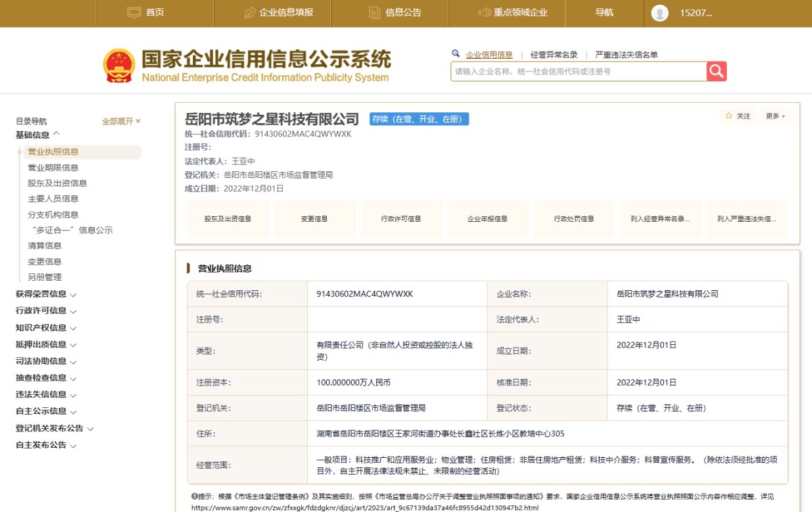Open 导航 in top navigation
Viewport: 812px width, 512px height.
click(x=604, y=12)
